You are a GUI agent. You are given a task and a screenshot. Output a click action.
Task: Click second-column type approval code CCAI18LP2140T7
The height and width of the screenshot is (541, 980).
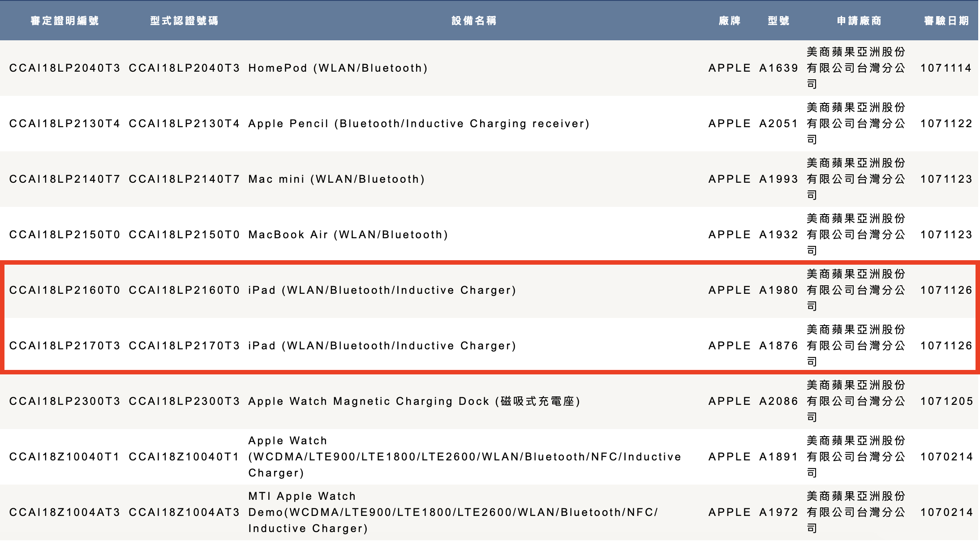184,179
